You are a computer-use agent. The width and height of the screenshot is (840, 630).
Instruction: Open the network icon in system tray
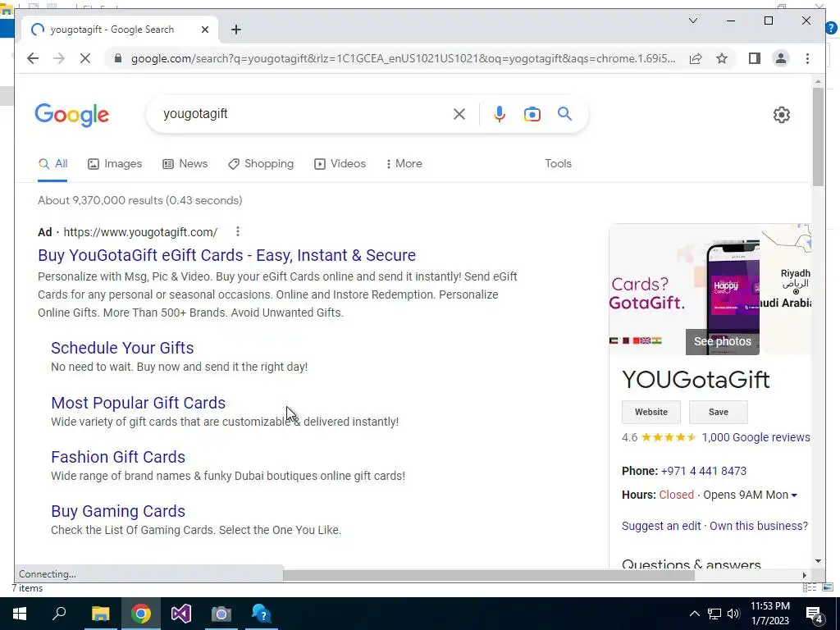714,614
